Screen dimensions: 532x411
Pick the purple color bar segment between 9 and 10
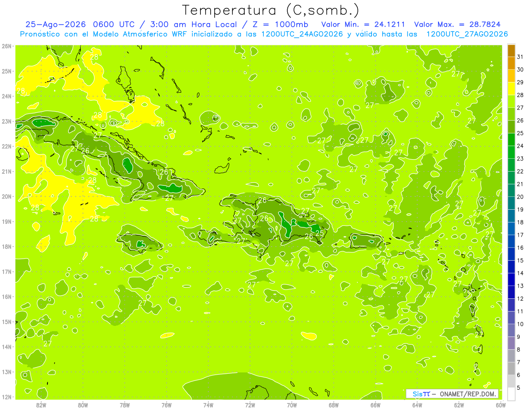[x=511, y=330]
